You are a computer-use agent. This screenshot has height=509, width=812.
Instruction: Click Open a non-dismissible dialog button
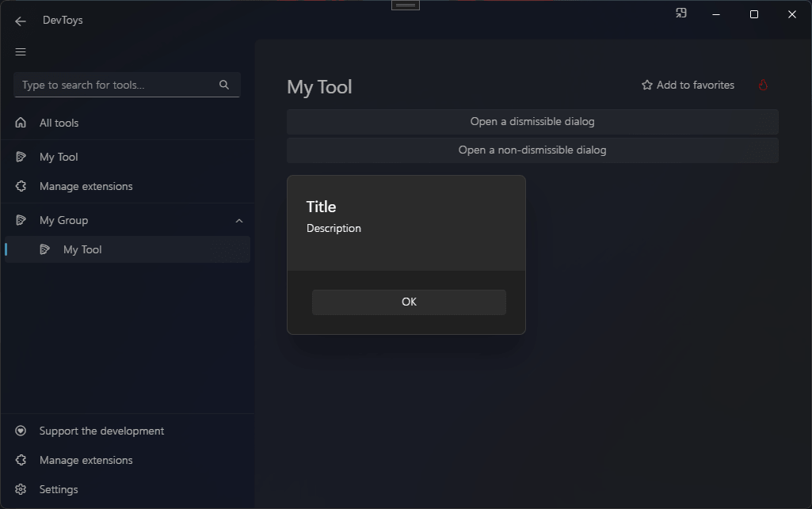click(x=532, y=150)
